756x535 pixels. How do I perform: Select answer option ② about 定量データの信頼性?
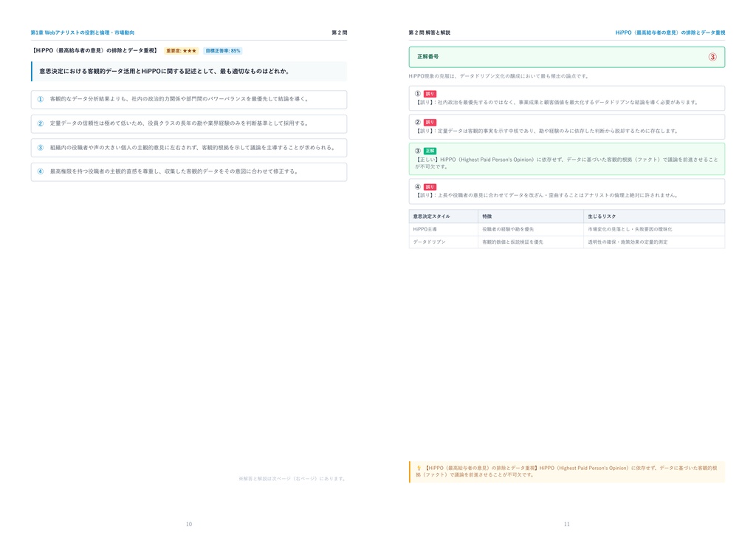189,123
